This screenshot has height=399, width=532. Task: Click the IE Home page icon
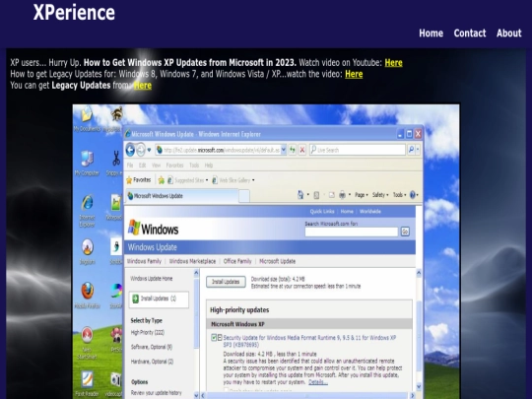click(x=300, y=195)
